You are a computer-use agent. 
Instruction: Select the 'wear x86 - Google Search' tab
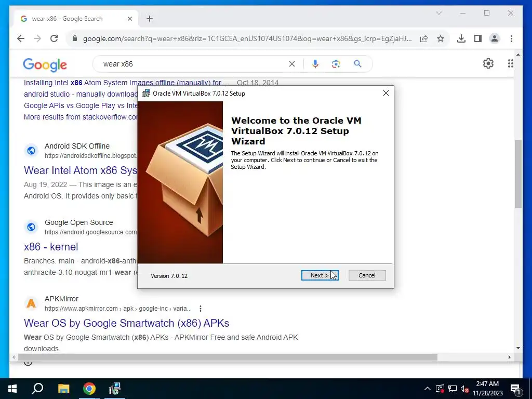pyautogui.click(x=75, y=19)
